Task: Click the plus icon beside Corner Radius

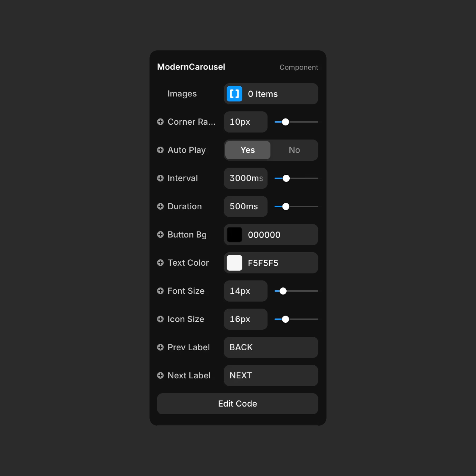Action: [160, 122]
